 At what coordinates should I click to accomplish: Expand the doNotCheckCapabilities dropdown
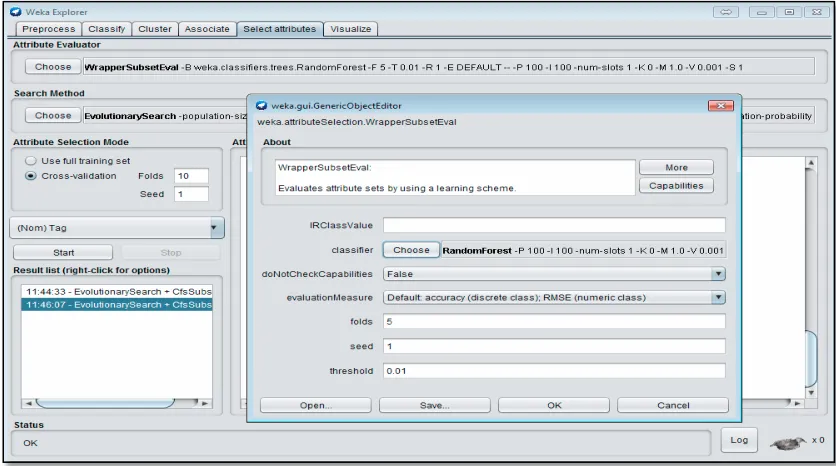click(x=718, y=274)
